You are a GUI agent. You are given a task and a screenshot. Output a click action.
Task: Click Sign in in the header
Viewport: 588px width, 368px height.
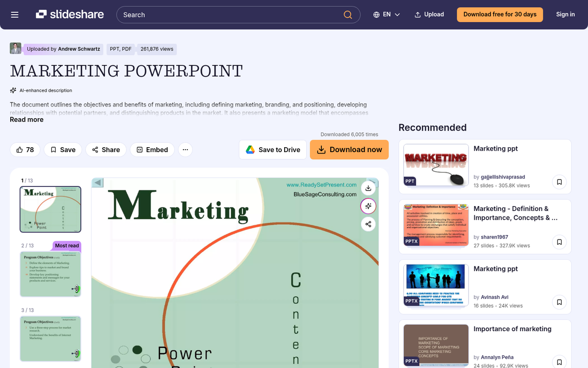pyautogui.click(x=565, y=15)
